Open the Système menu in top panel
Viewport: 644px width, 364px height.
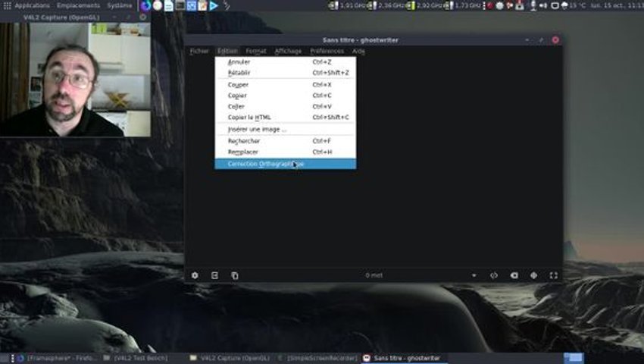(120, 5)
